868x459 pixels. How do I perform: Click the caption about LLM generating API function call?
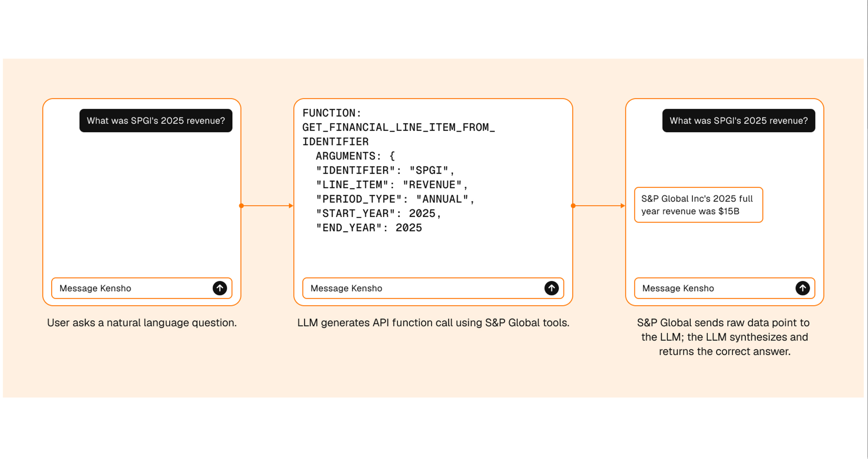click(x=433, y=323)
